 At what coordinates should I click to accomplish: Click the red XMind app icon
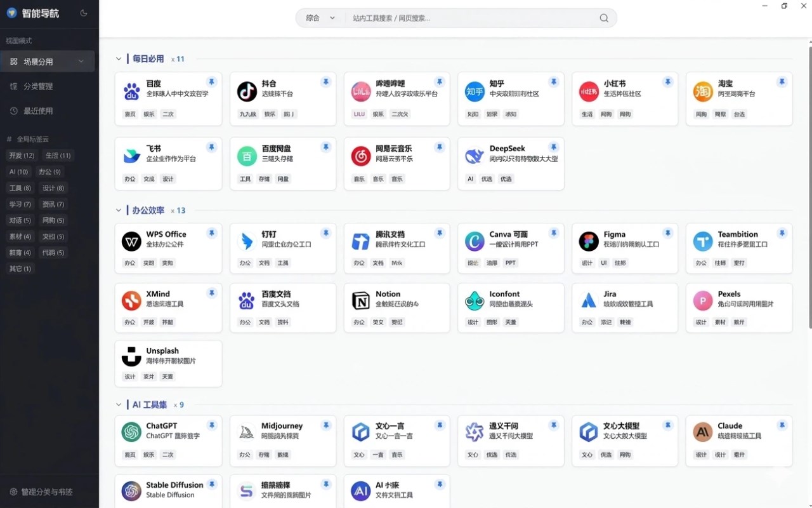[131, 301]
